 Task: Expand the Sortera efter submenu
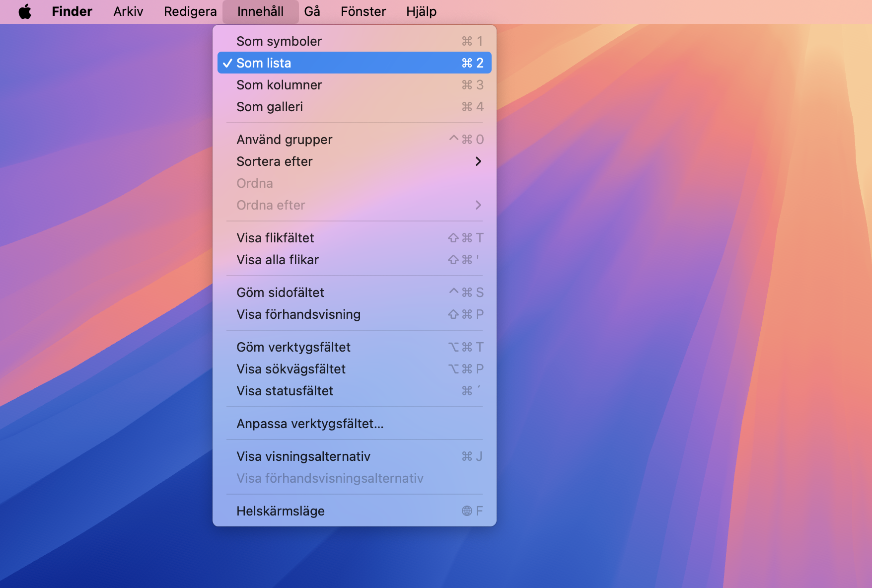pyautogui.click(x=355, y=161)
